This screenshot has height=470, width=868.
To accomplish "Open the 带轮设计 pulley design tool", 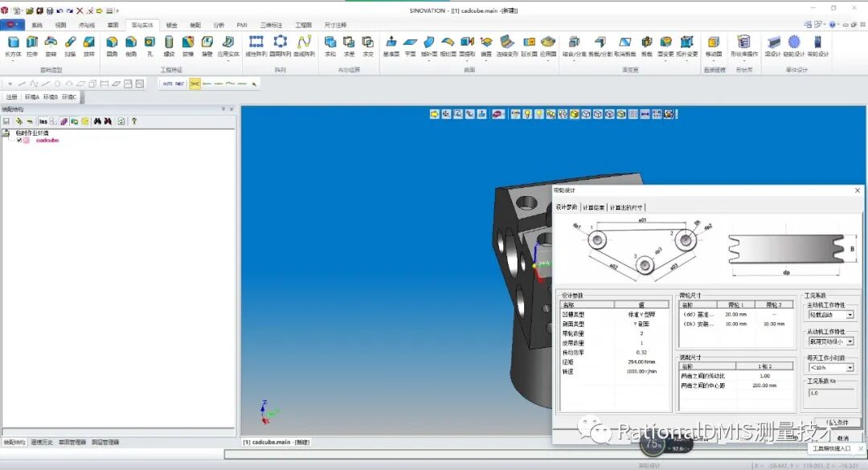I will pyautogui.click(x=817, y=46).
